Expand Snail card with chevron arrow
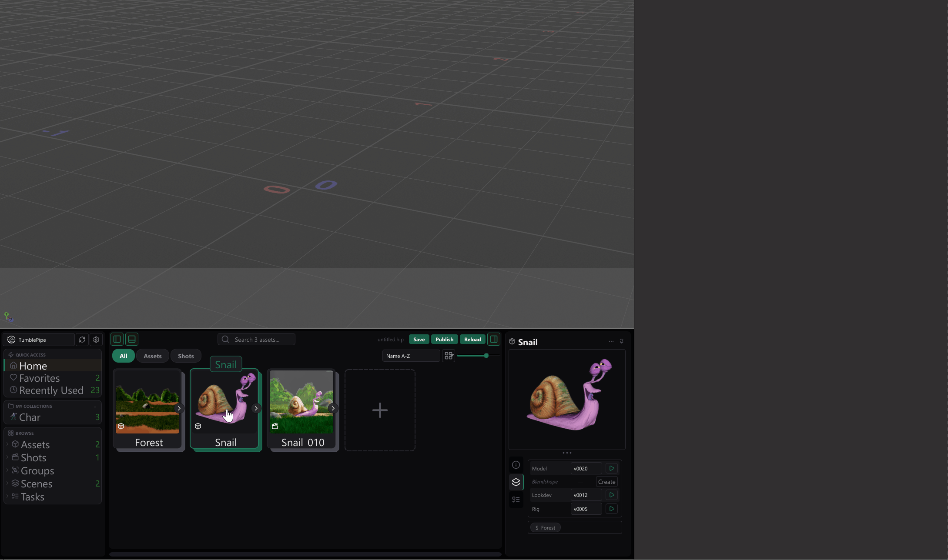948x560 pixels. point(256,408)
